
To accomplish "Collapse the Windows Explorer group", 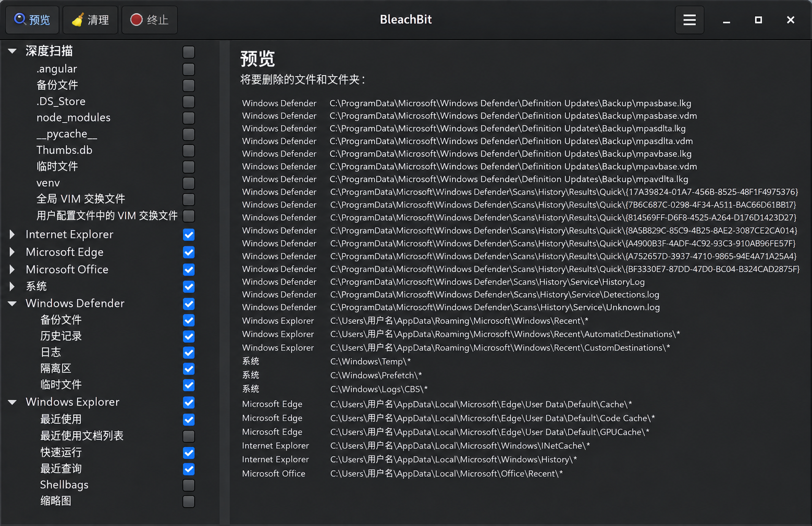I will (x=13, y=402).
